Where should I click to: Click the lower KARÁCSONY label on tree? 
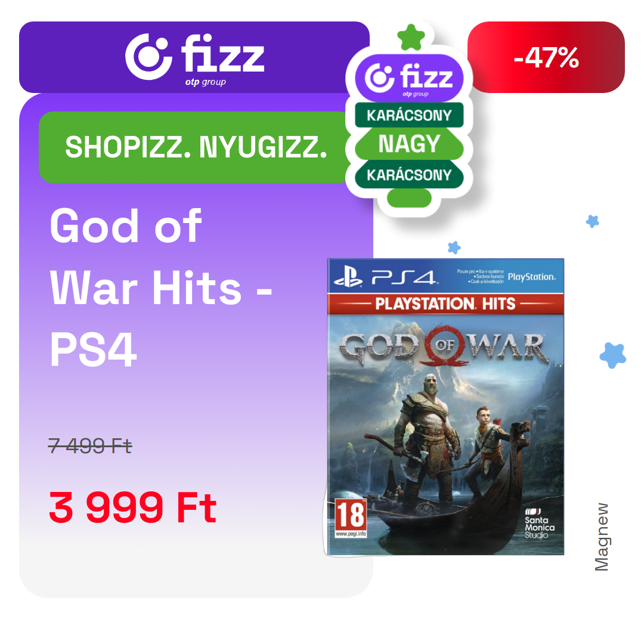(x=409, y=175)
